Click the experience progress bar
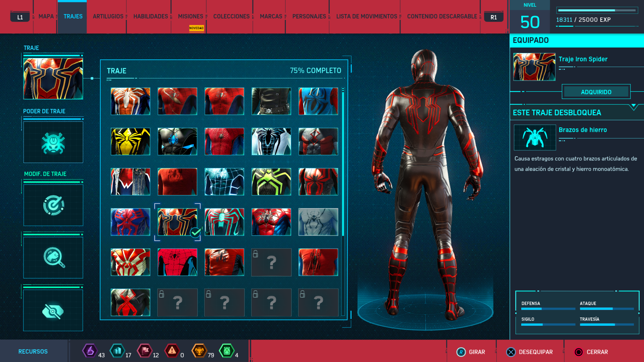 597,10
